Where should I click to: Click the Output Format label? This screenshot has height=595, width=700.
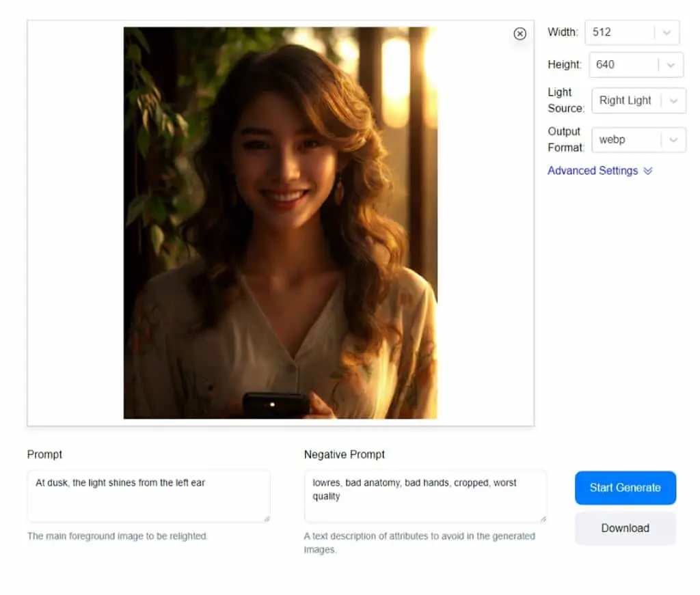[565, 139]
